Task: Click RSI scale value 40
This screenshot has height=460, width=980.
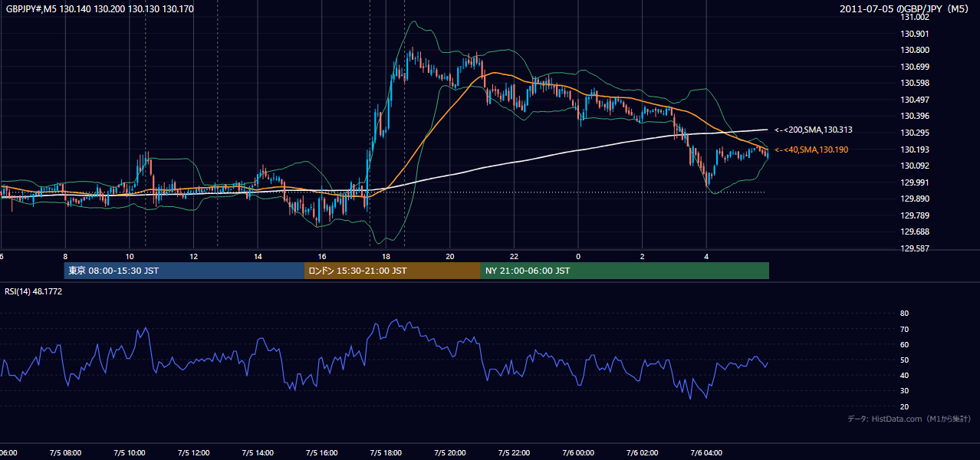Action: click(905, 375)
